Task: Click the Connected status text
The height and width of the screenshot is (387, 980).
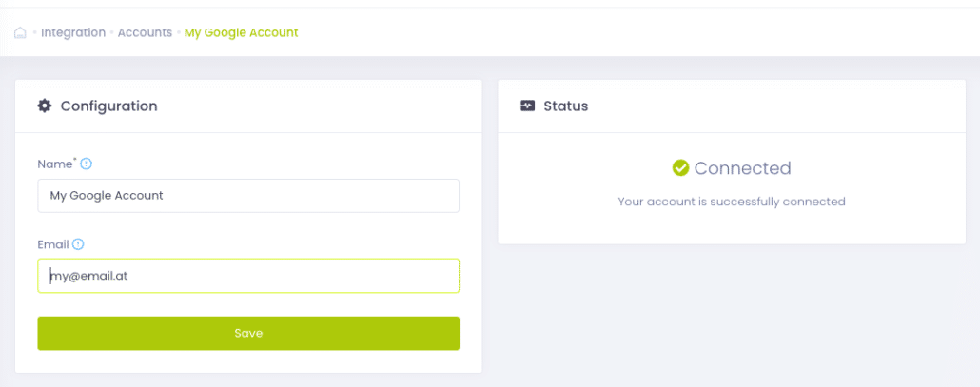Action: point(742,168)
